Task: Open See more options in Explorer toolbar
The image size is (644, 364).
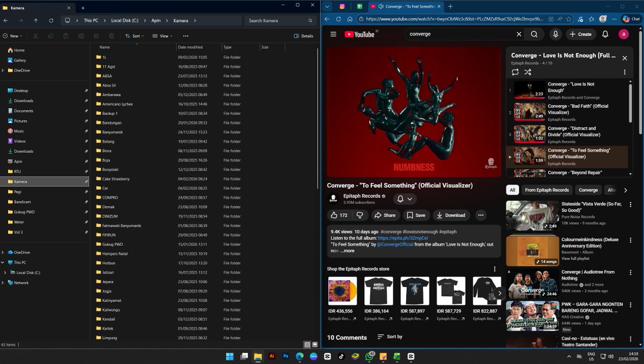Action: coord(186,36)
